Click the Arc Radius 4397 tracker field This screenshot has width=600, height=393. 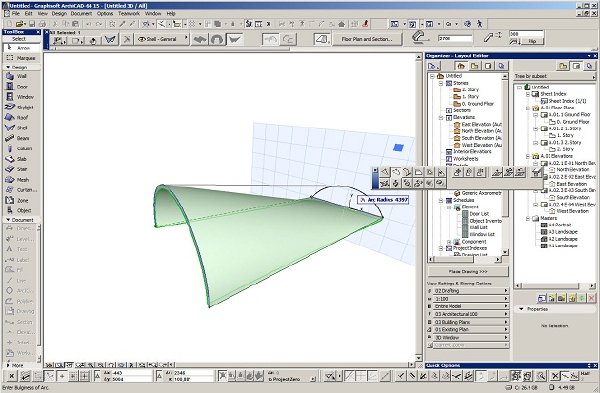pyautogui.click(x=384, y=200)
